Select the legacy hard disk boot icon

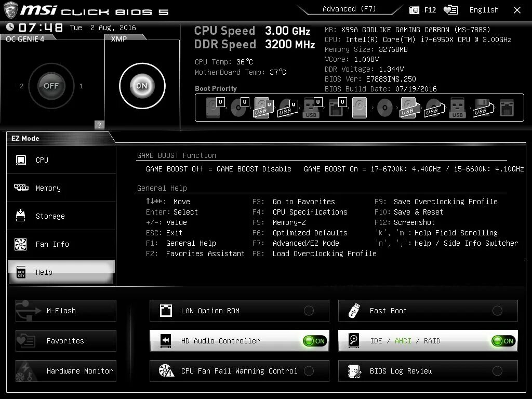coord(360,108)
